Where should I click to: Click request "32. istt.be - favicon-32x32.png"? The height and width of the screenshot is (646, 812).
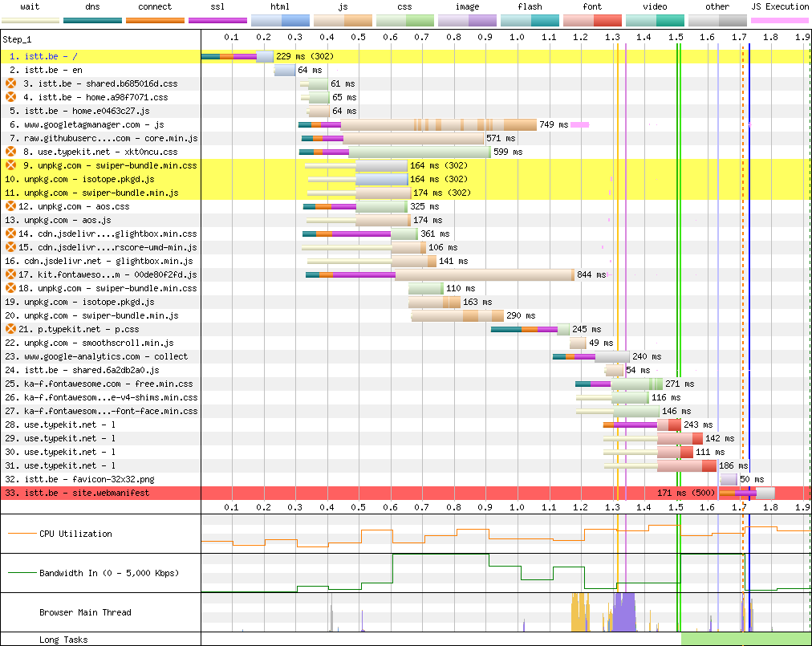pyautogui.click(x=79, y=479)
